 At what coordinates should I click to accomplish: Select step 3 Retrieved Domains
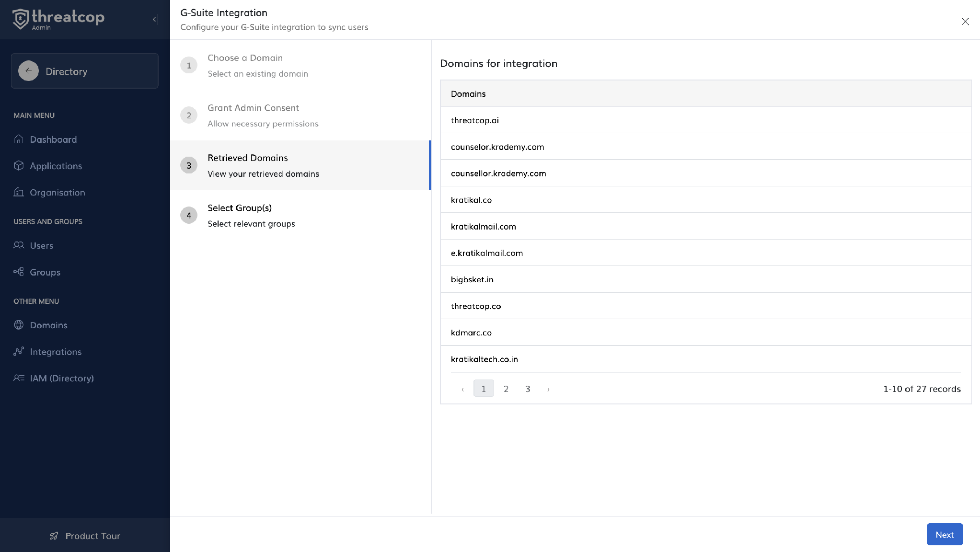(x=300, y=165)
